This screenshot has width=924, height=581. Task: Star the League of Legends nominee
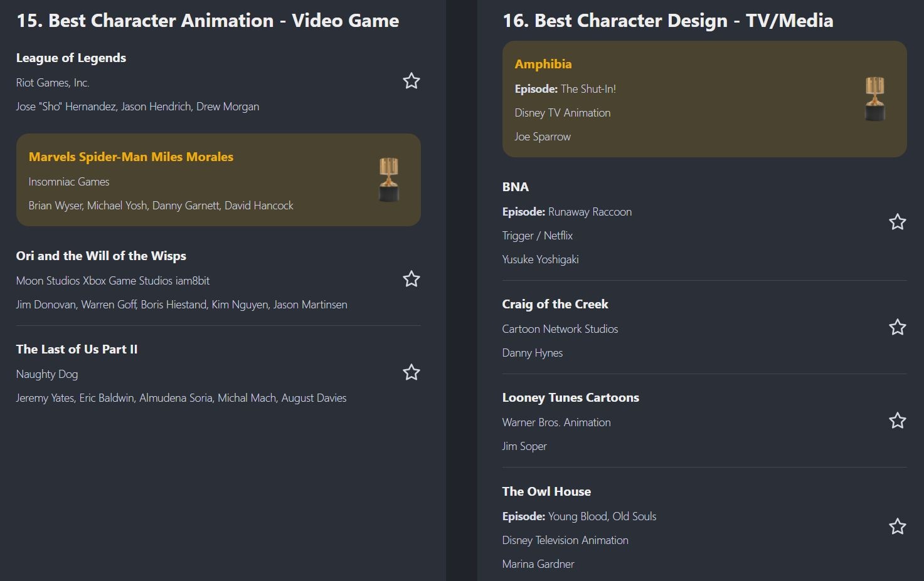[411, 81]
